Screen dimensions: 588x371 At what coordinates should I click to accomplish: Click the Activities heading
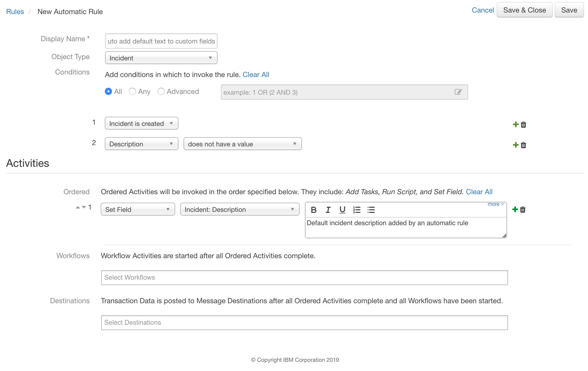click(x=28, y=163)
